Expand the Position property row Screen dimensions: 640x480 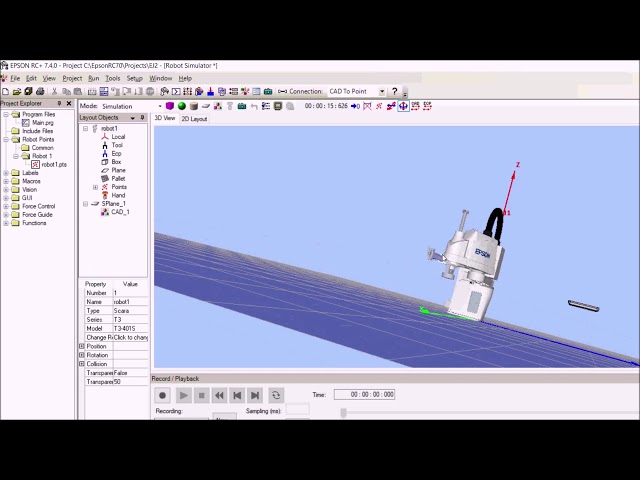(x=82, y=346)
